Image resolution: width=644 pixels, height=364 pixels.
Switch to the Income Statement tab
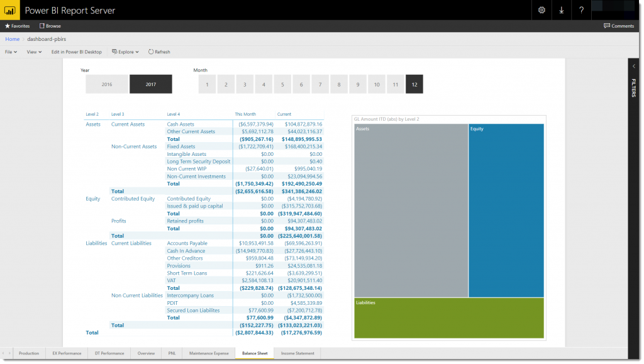[297, 353]
